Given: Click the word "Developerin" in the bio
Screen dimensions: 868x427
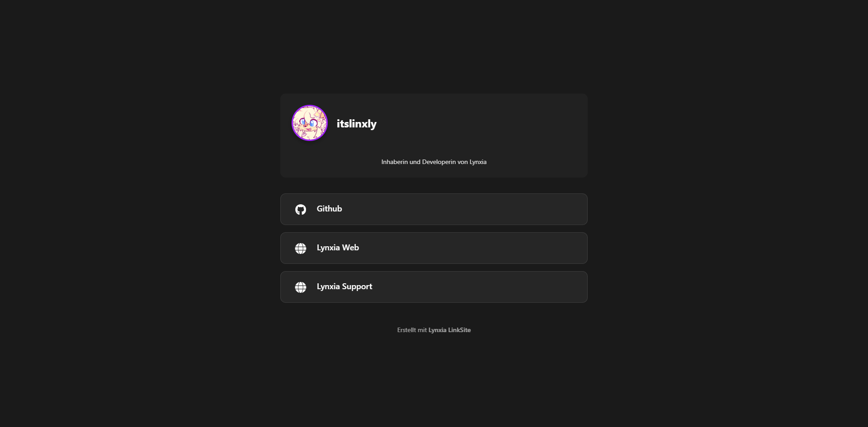Looking at the screenshot, I should coord(439,162).
